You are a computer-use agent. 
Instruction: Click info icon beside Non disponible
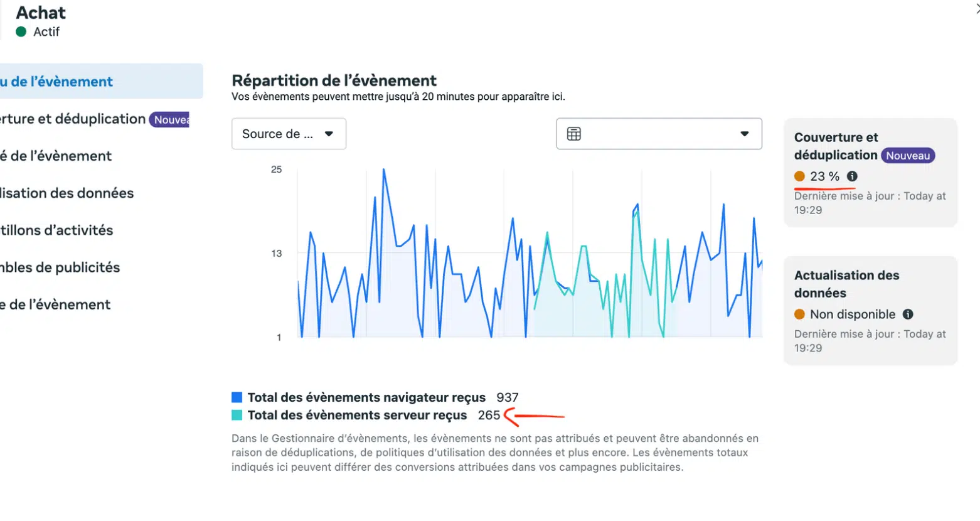(x=908, y=314)
